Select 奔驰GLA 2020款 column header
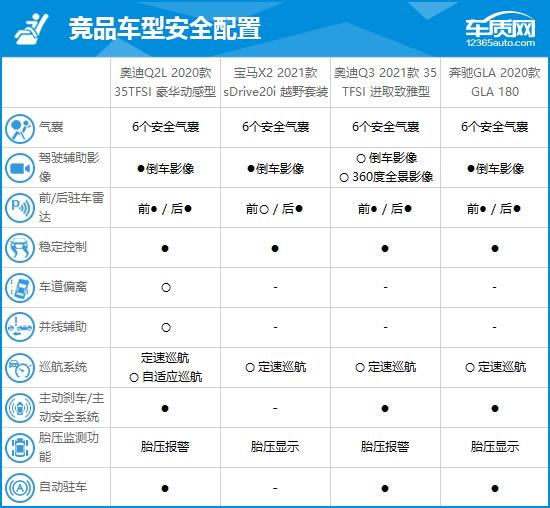Screen dimensions: 550x508 495,82
